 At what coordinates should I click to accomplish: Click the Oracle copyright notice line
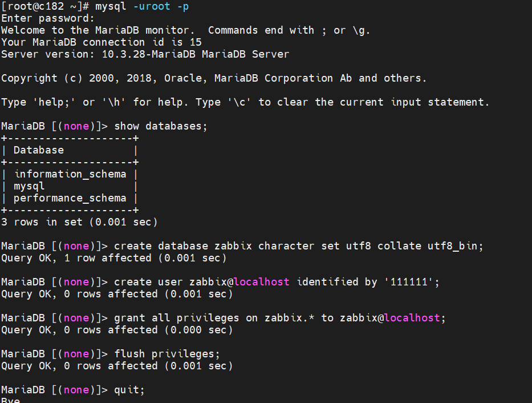tap(214, 78)
